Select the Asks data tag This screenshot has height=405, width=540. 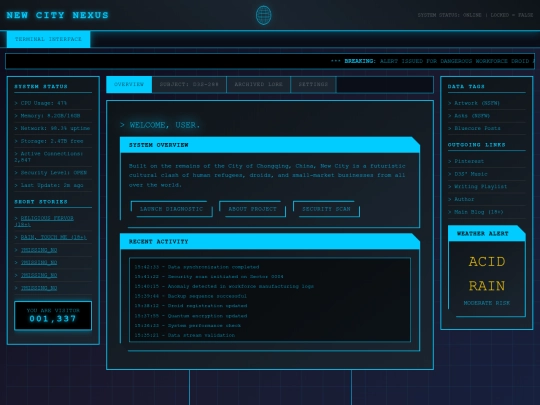[x=472, y=116]
